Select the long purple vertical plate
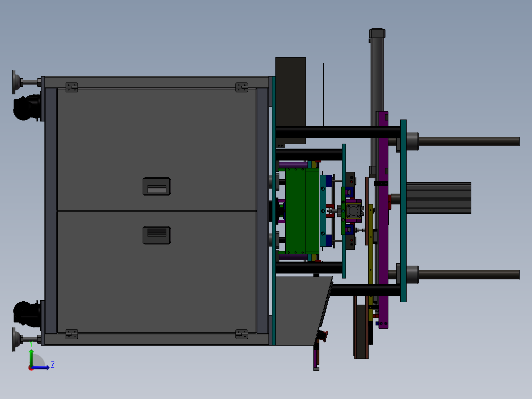 pos(383,220)
